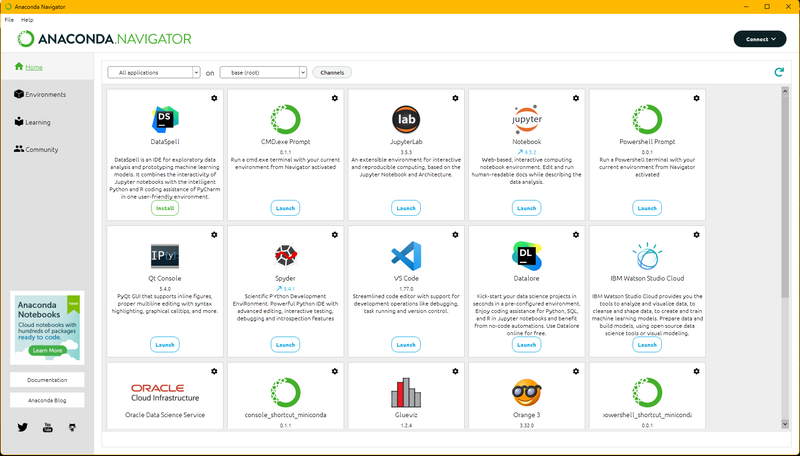This screenshot has height=456, width=800.
Task: Click the CMD.exe Prompt icon
Action: pos(285,119)
